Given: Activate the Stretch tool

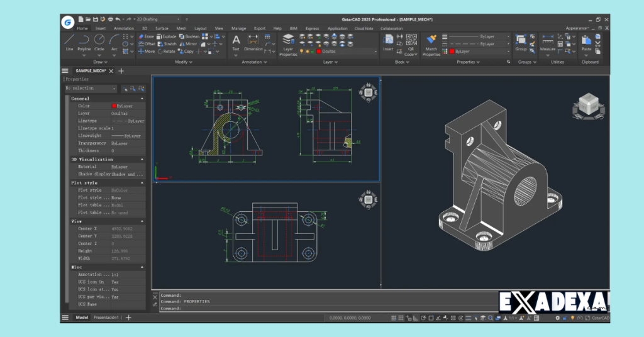Looking at the screenshot, I should click(167, 44).
